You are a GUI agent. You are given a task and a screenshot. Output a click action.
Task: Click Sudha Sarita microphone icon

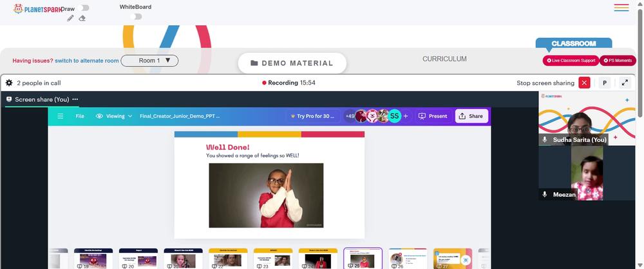point(545,140)
